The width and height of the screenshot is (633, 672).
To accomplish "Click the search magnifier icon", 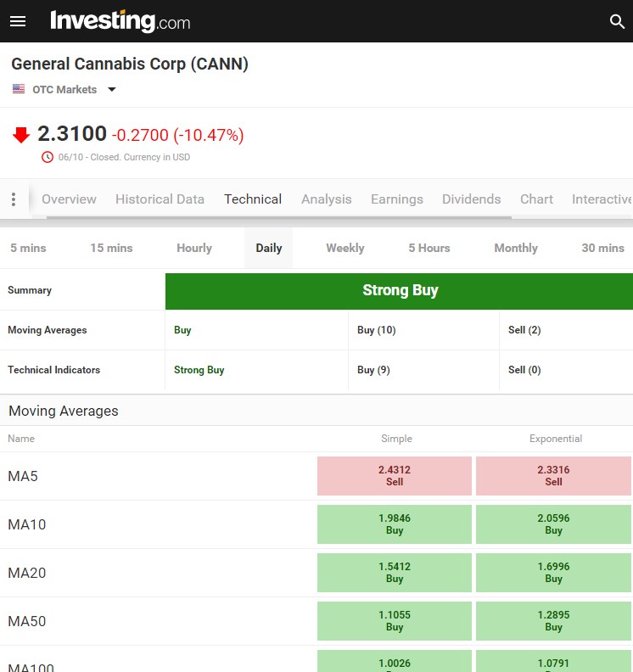I will tap(617, 21).
